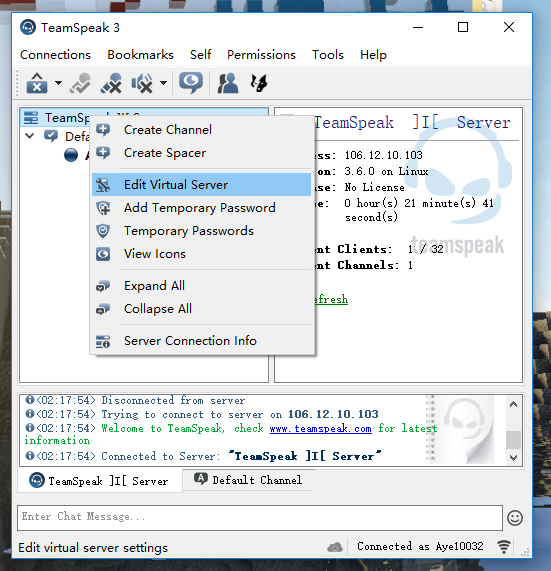Open the contacts list toolbar icon
This screenshot has width=551, height=571.
(228, 83)
